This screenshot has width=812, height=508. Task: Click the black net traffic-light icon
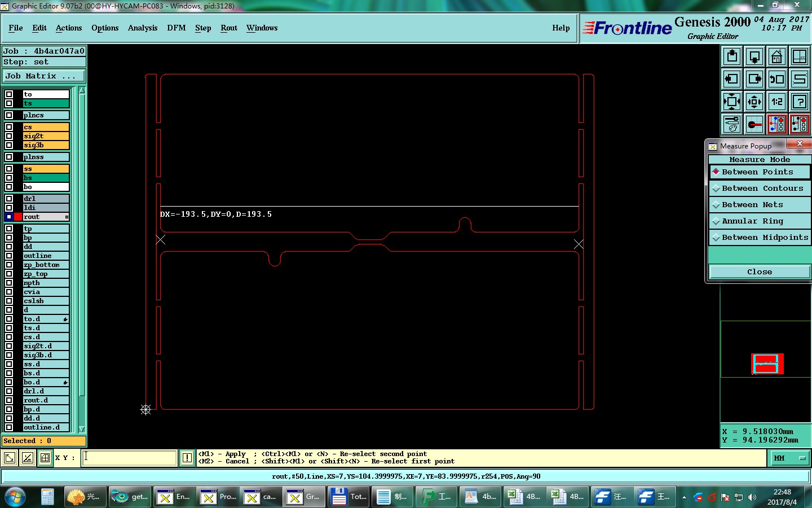[x=800, y=124]
